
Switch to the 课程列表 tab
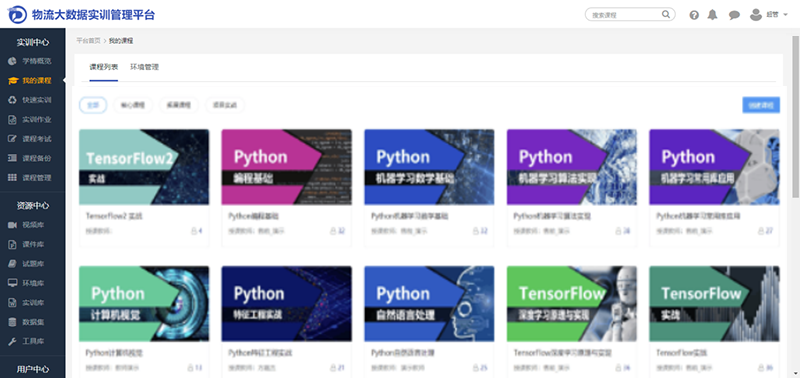(104, 67)
